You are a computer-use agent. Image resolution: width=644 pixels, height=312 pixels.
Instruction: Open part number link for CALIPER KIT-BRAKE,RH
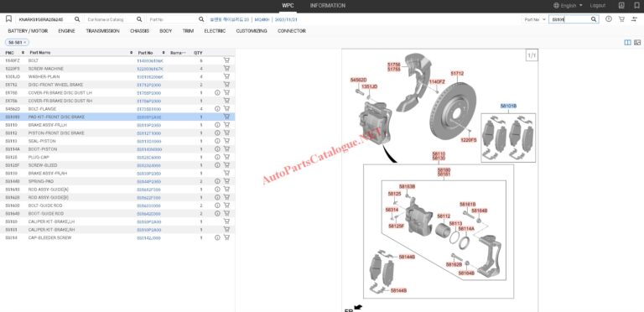(x=148, y=230)
